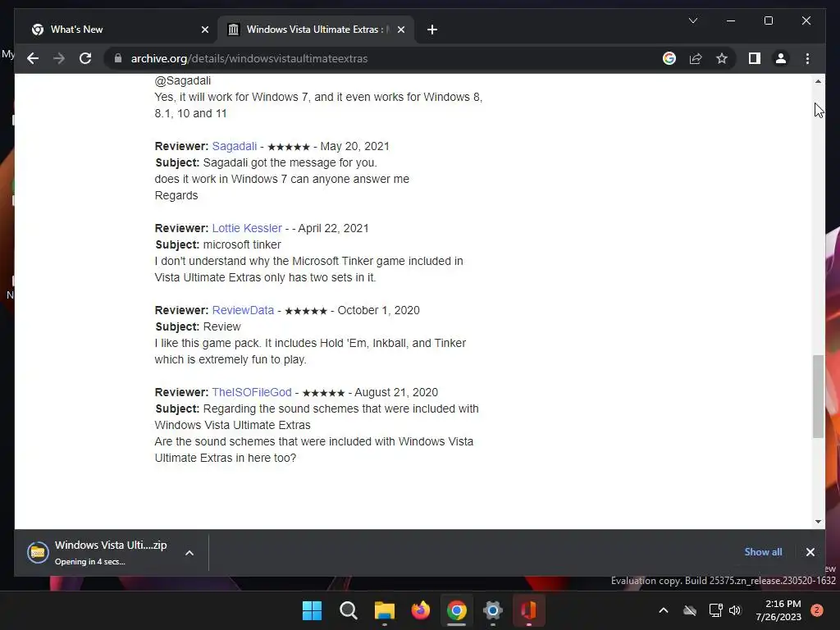
Task: Click the page scrollbar thumb
Action: click(x=818, y=396)
